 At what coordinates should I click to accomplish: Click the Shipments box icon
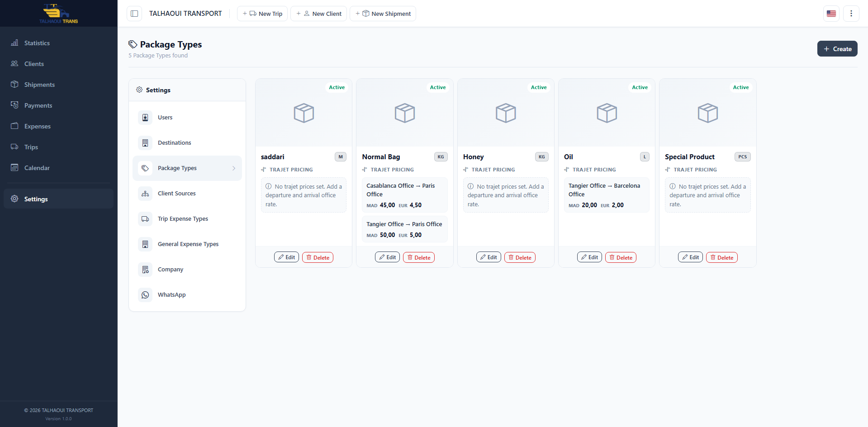point(14,85)
